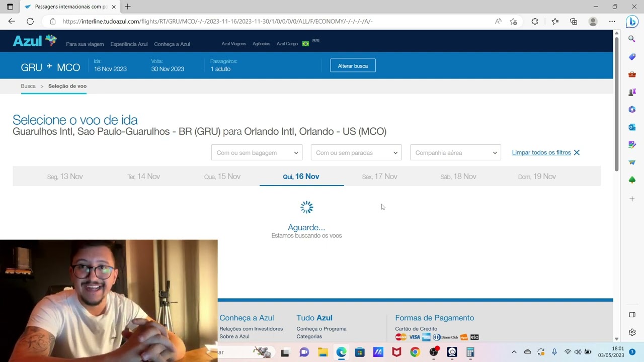View site information lock icon

[x=53, y=21]
